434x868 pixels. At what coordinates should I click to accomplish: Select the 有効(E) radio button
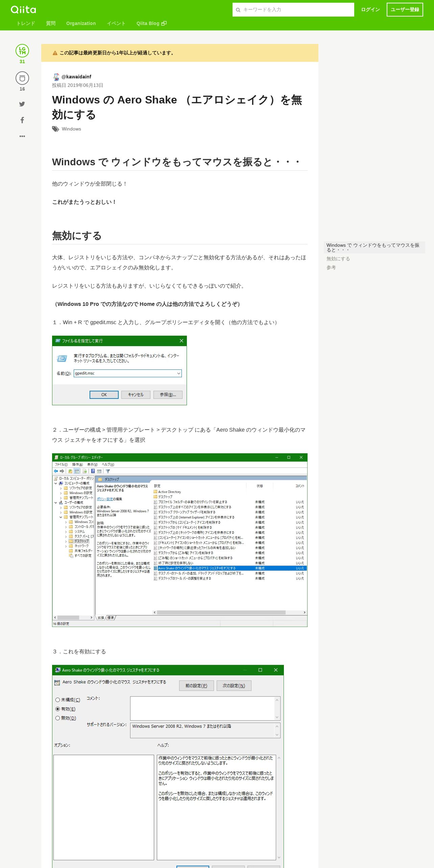coord(57,709)
